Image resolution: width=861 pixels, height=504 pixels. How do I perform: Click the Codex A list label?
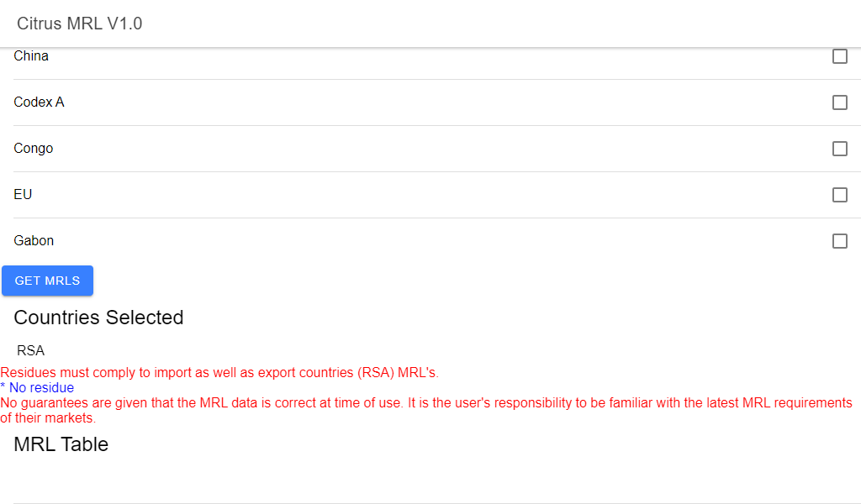39,102
